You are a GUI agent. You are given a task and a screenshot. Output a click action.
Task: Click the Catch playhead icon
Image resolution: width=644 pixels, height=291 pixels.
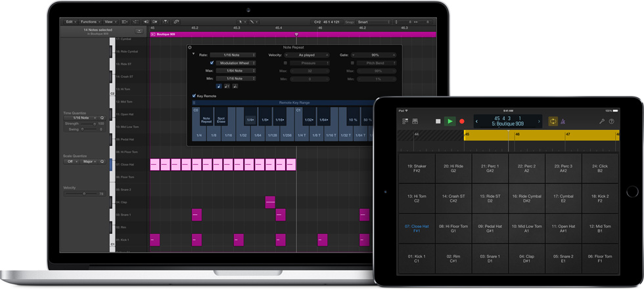click(x=166, y=22)
